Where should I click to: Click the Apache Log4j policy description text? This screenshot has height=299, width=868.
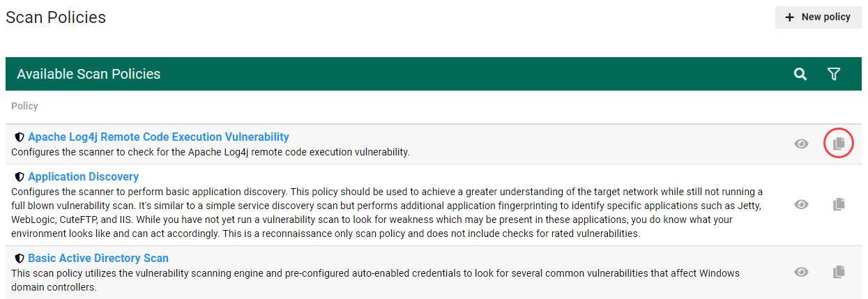pyautogui.click(x=211, y=151)
